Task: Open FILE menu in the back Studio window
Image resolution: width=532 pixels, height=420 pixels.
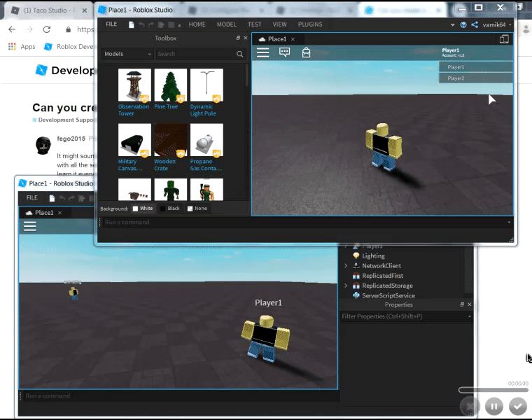Action: pyautogui.click(x=32, y=198)
